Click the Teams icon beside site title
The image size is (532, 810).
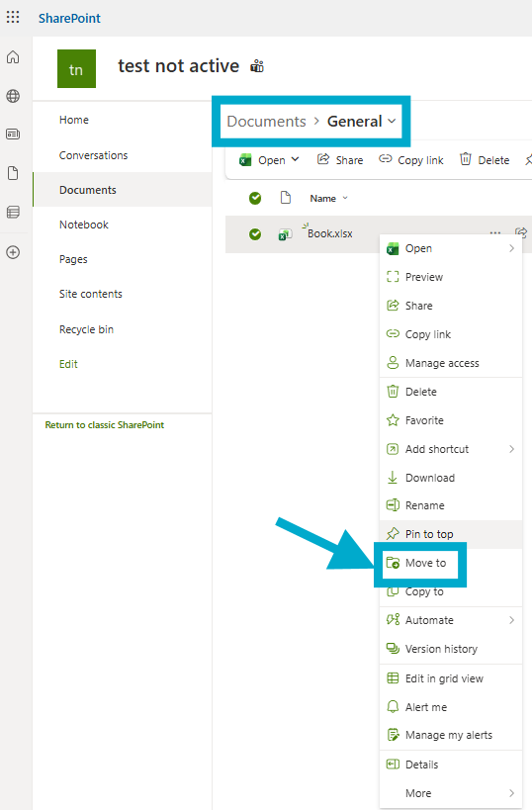[x=257, y=66]
